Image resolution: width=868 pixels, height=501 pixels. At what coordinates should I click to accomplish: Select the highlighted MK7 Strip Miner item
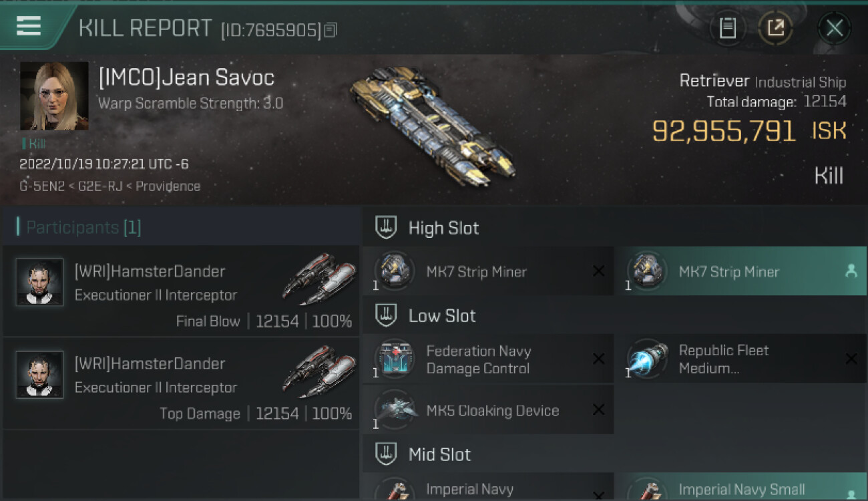[740, 271]
